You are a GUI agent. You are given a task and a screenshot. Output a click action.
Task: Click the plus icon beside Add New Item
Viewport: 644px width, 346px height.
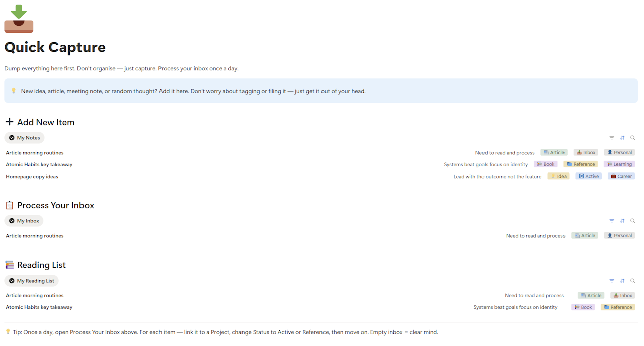click(9, 122)
